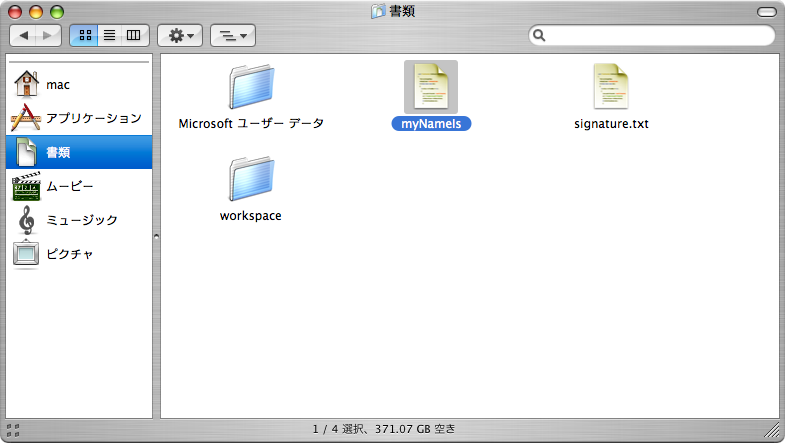Go forward with the right arrow button
Viewport: 785px width, 443px height.
48,36
